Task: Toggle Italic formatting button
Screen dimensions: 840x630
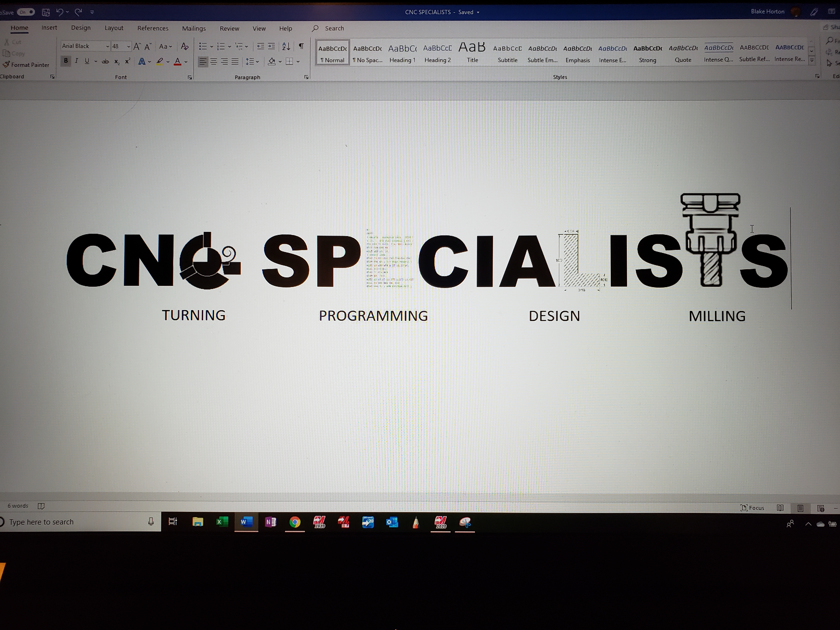Action: click(76, 61)
